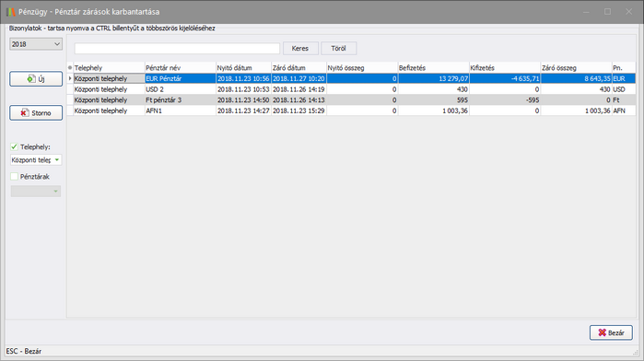
Task: Maximize the Pénzügy window
Action: (x=607, y=11)
